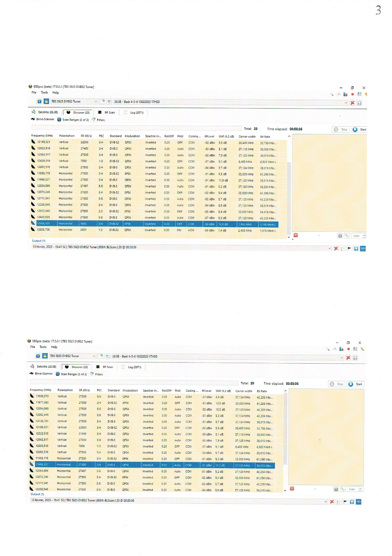The height and width of the screenshot is (556, 392).
Task: Switch to RF Scan tab in lower window
Action: [105, 367]
